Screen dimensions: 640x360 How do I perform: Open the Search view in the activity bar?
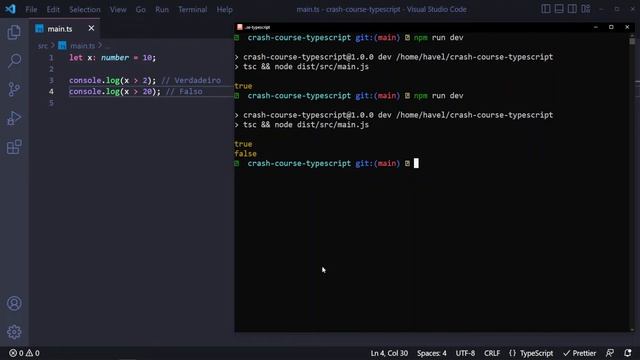coord(14,61)
